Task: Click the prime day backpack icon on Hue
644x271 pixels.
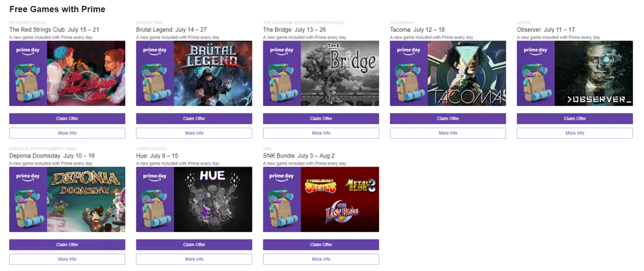Action: pyautogui.click(x=155, y=209)
